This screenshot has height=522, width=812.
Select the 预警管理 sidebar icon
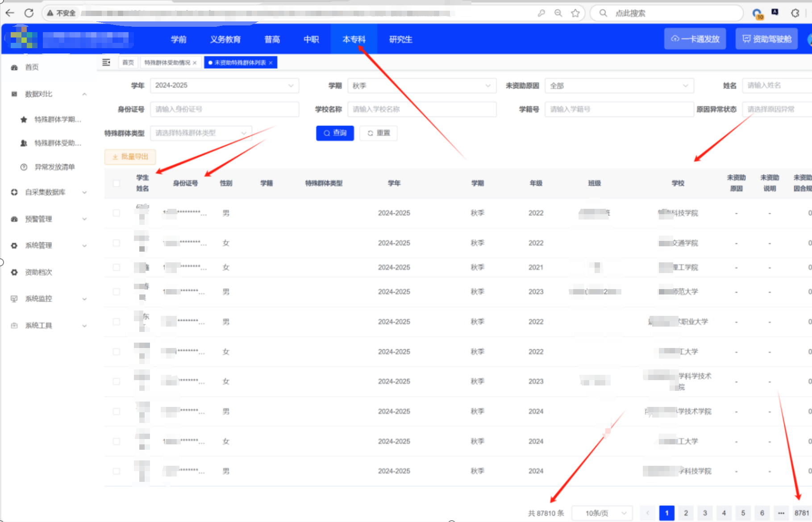(14, 219)
